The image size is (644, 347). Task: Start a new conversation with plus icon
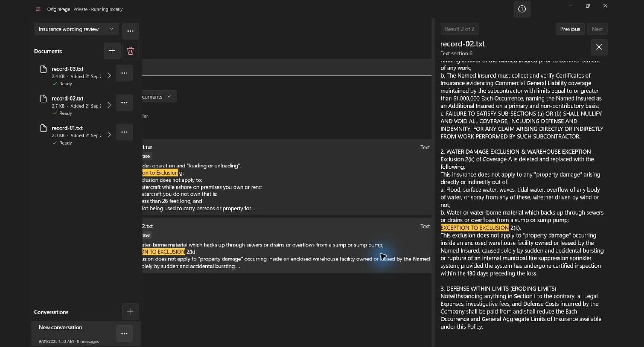(x=130, y=312)
